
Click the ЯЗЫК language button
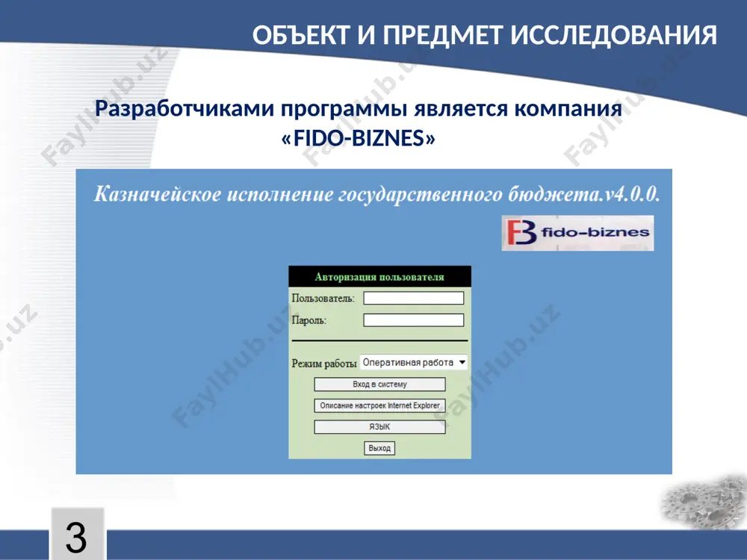pos(379,427)
